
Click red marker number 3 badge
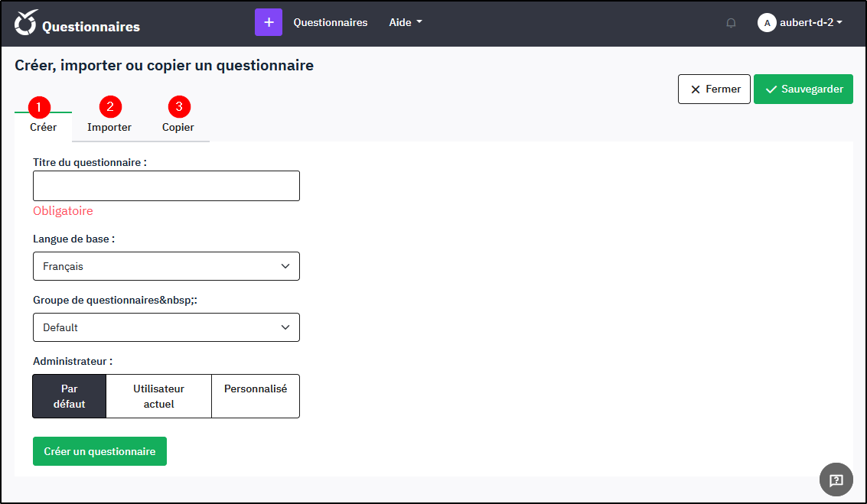tap(179, 106)
